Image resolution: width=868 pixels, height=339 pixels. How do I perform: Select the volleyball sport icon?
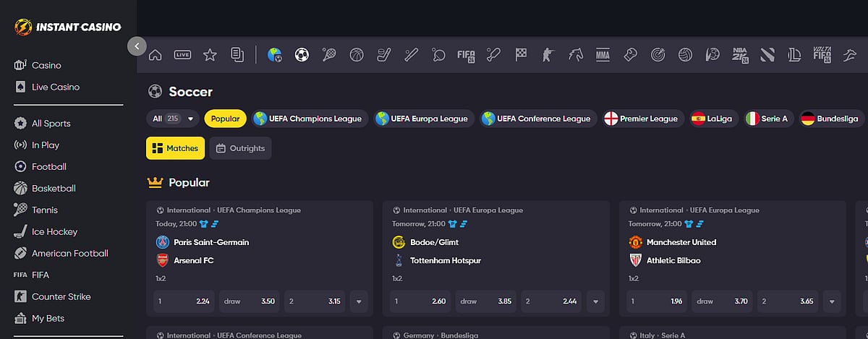[685, 54]
